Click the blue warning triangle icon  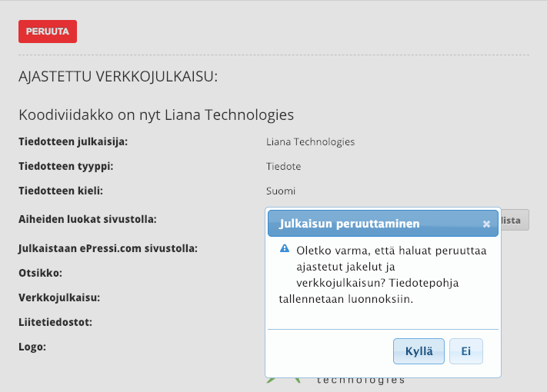click(285, 248)
